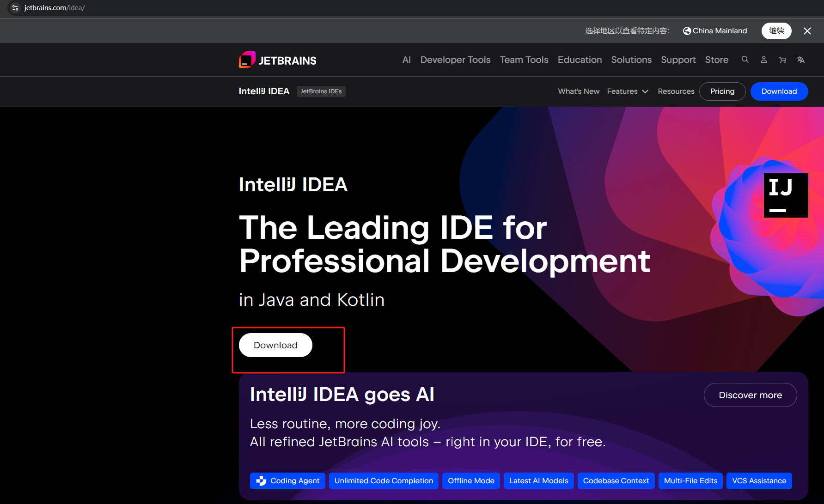
Task: Open the language translate icon
Action: coord(801,60)
